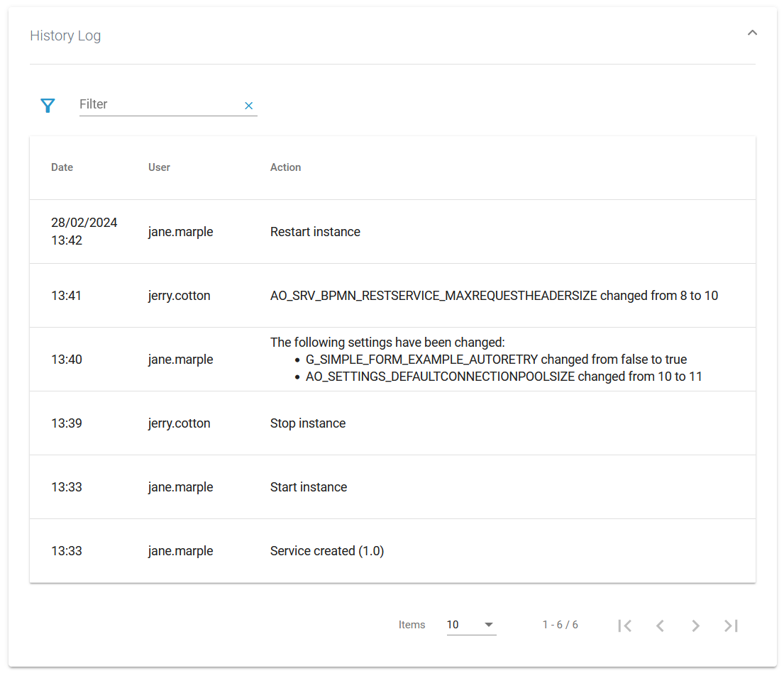Click the Start instance log entry
The width and height of the screenshot is (784, 673).
coord(309,487)
